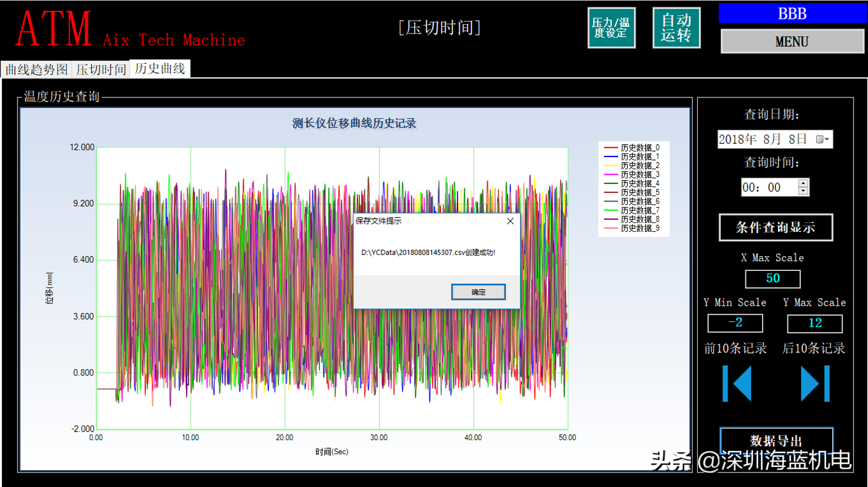The image size is (868, 487).
Task: Open the calendar dropdown for 查询日期
Action: tap(822, 139)
